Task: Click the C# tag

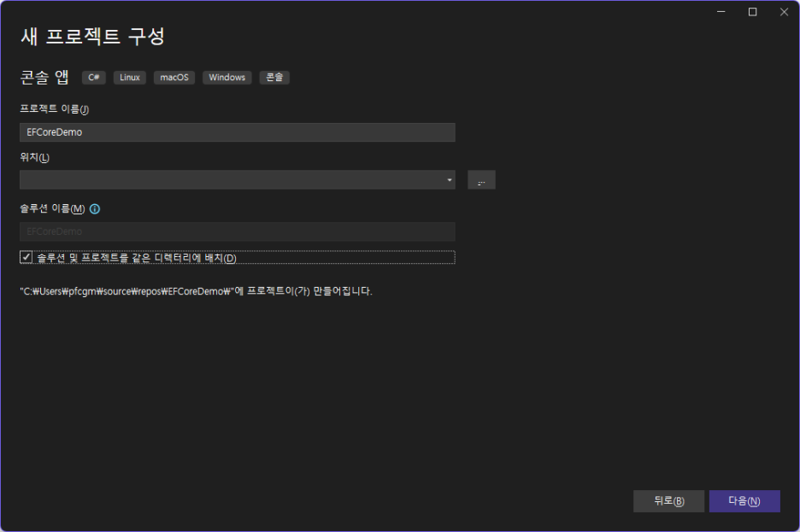Action: pos(94,78)
